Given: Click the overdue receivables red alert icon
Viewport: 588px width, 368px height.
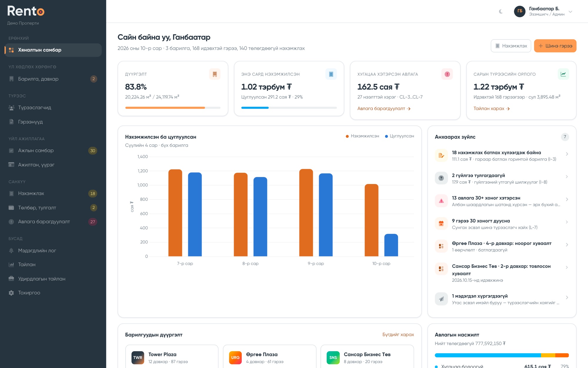Looking at the screenshot, I should click(447, 74).
